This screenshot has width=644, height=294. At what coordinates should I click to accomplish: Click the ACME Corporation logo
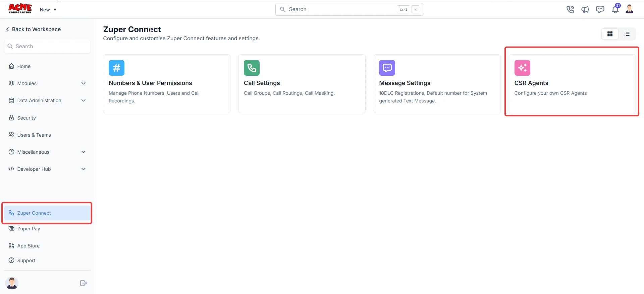tap(20, 9)
